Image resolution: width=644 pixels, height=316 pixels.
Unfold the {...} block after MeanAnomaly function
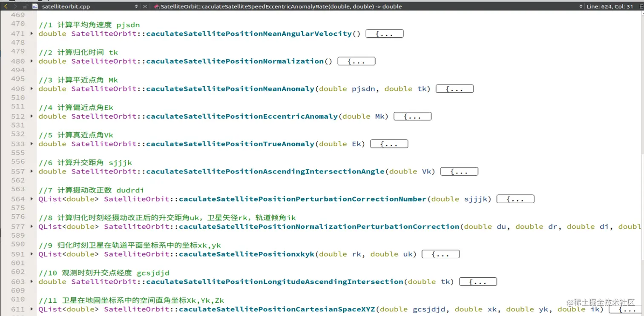(455, 89)
